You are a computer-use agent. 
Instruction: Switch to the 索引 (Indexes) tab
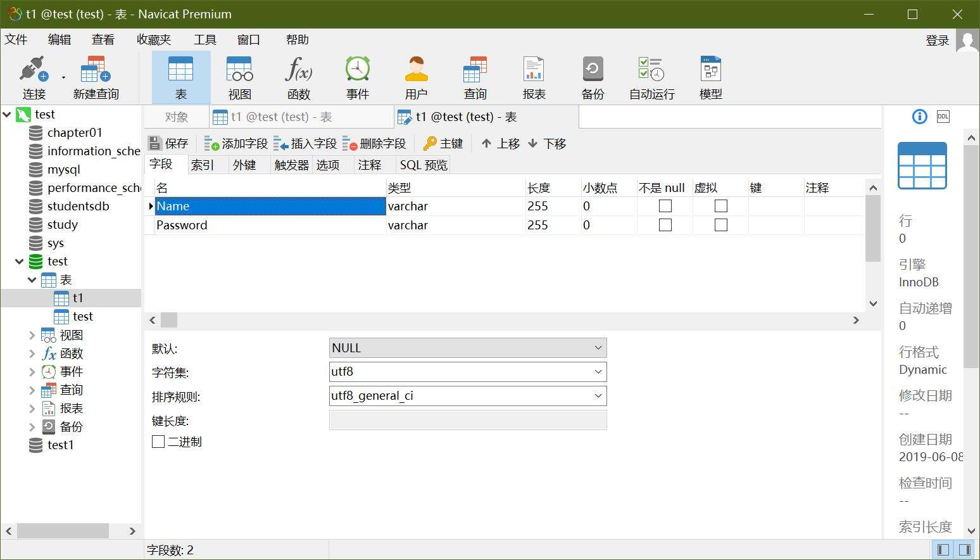tap(203, 165)
